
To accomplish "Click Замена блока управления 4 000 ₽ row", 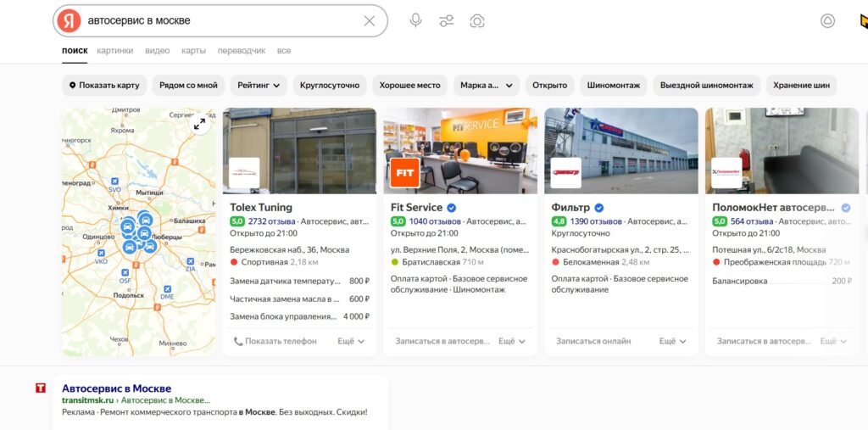I will 299,317.
